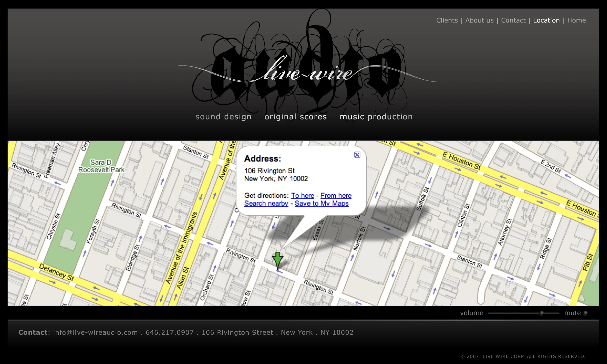Click the Delancey St label on map
Image resolution: width=607 pixels, height=364 pixels.
[56, 272]
